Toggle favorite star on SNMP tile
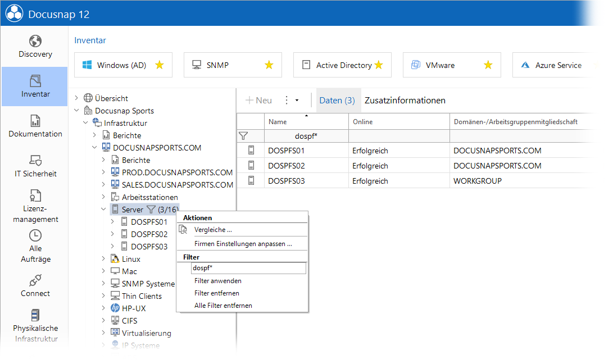 pyautogui.click(x=269, y=65)
